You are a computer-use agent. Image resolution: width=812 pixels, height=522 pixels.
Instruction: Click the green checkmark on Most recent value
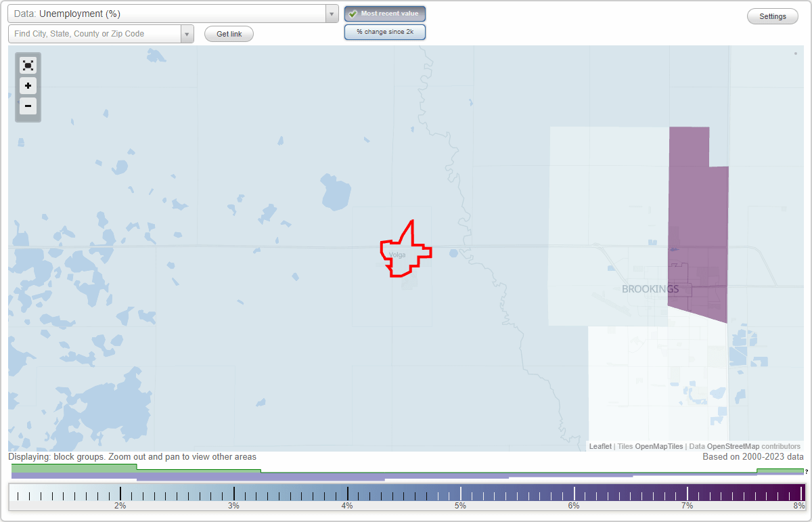coord(353,13)
